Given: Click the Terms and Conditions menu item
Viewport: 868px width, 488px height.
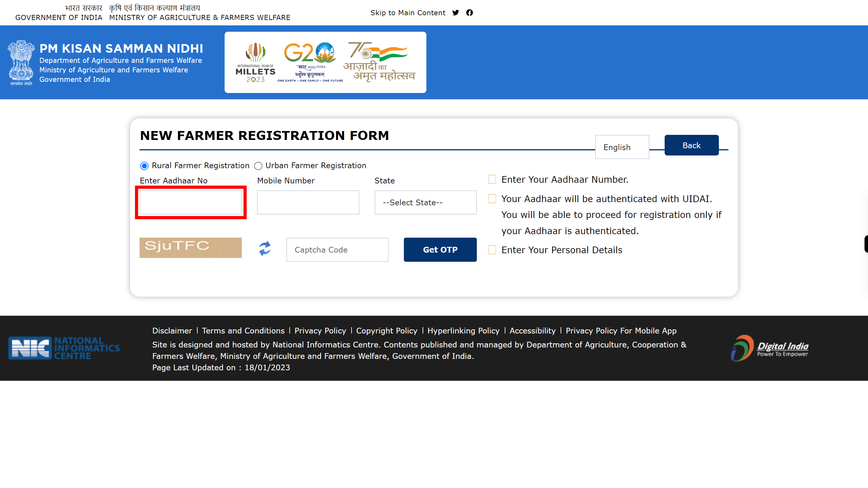Looking at the screenshot, I should click(243, 331).
